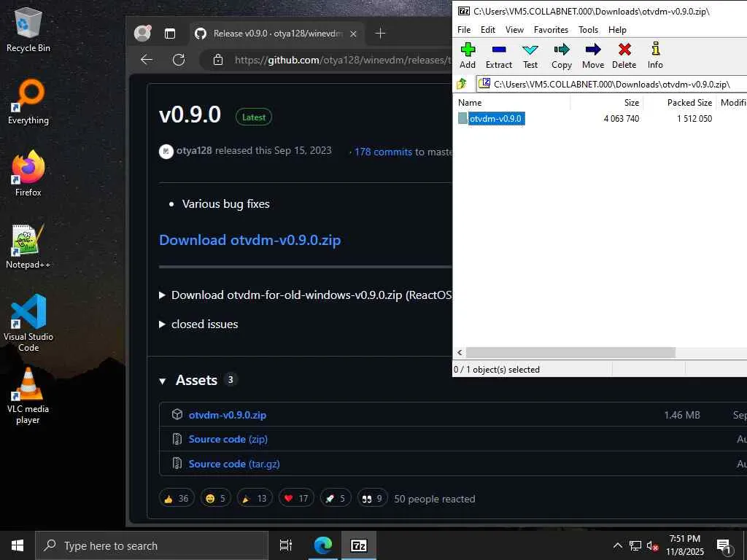Screen dimensions: 747x560
Task: Open Visual Studio Code desktop icon
Action: click(x=28, y=323)
